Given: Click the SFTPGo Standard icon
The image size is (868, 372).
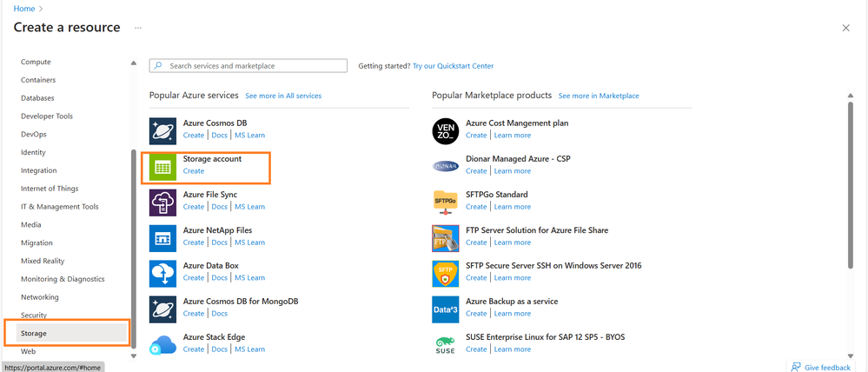Looking at the screenshot, I should [x=446, y=203].
